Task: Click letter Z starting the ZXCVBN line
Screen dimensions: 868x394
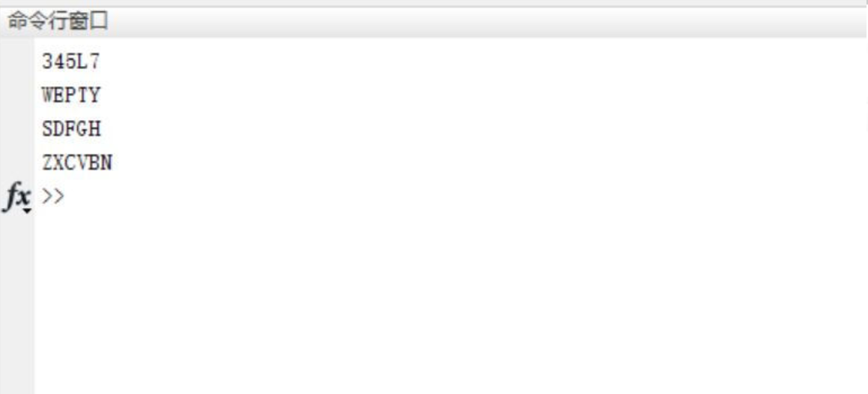Action: [48, 163]
